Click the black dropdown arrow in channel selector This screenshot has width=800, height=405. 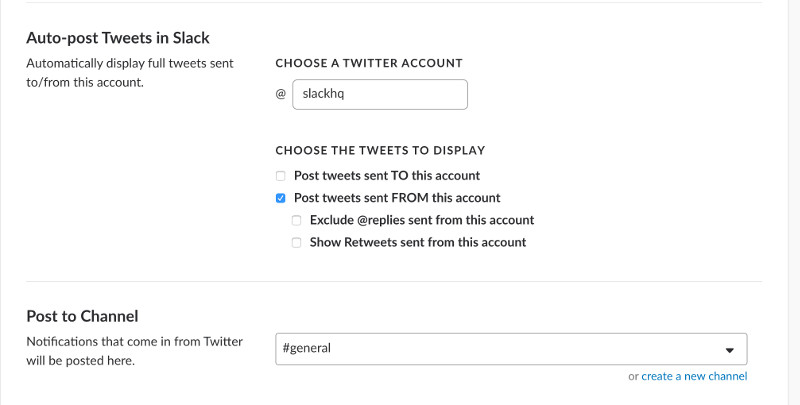pos(730,350)
